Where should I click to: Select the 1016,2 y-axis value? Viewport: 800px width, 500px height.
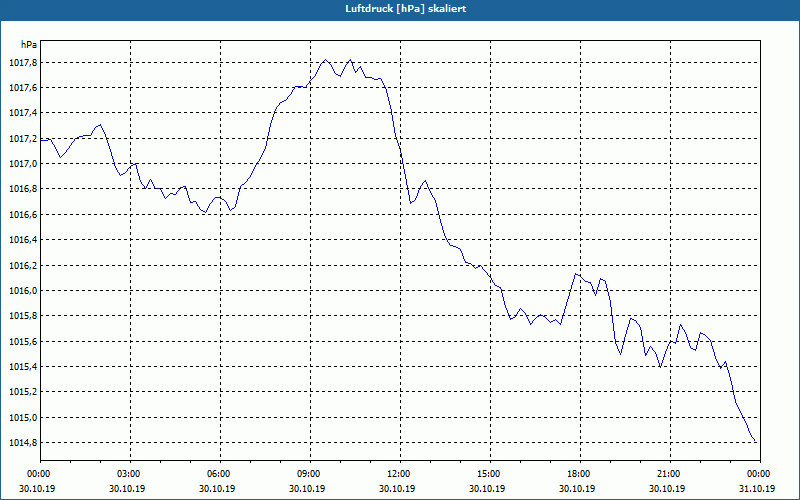(23, 265)
